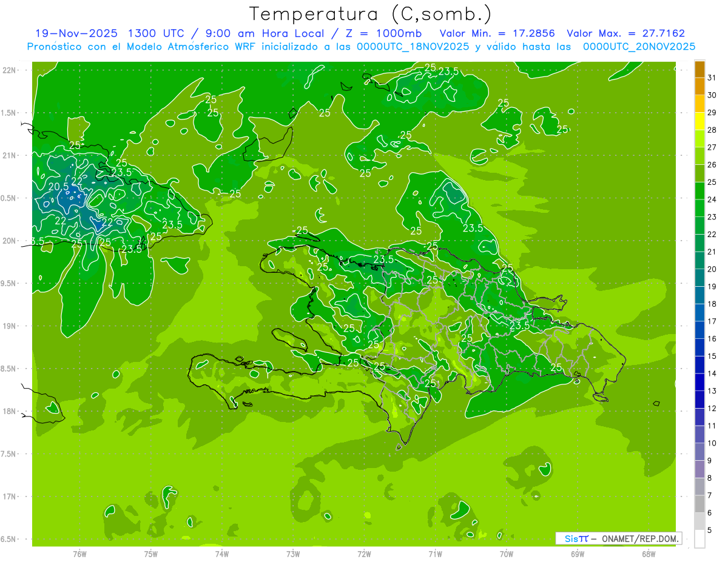The image size is (728, 562).
Task: Click the "70W" longitude axis label
Action: click(507, 554)
